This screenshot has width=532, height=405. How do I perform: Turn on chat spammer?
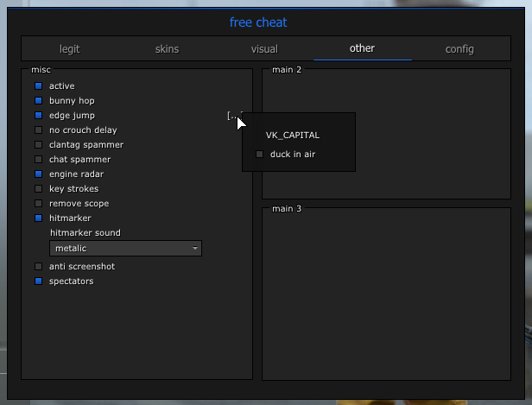pos(38,160)
